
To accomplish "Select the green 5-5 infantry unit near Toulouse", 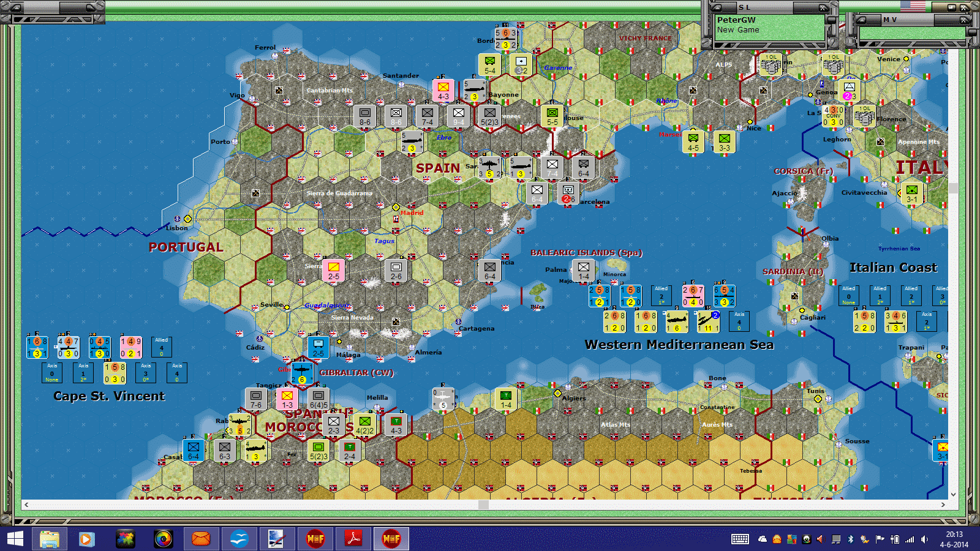I will 552,116.
